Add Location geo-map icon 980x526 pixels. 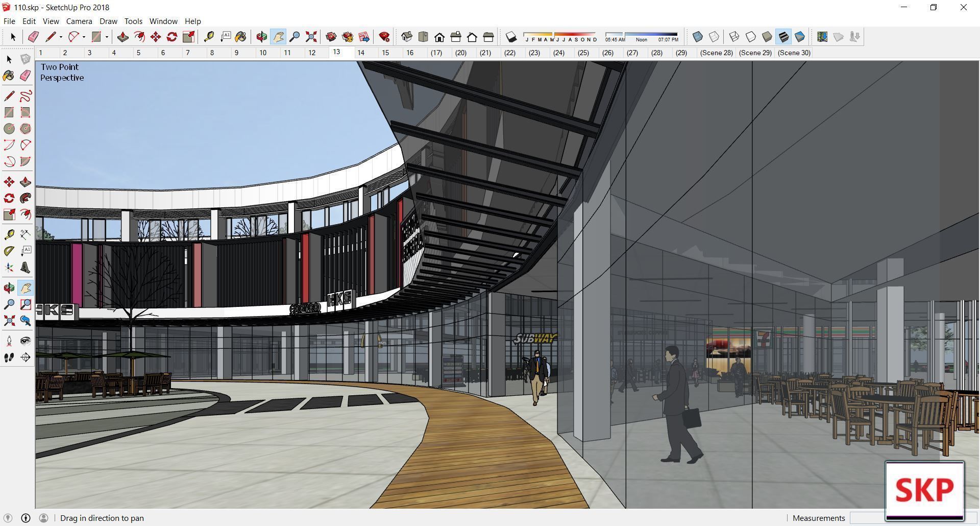tap(822, 37)
